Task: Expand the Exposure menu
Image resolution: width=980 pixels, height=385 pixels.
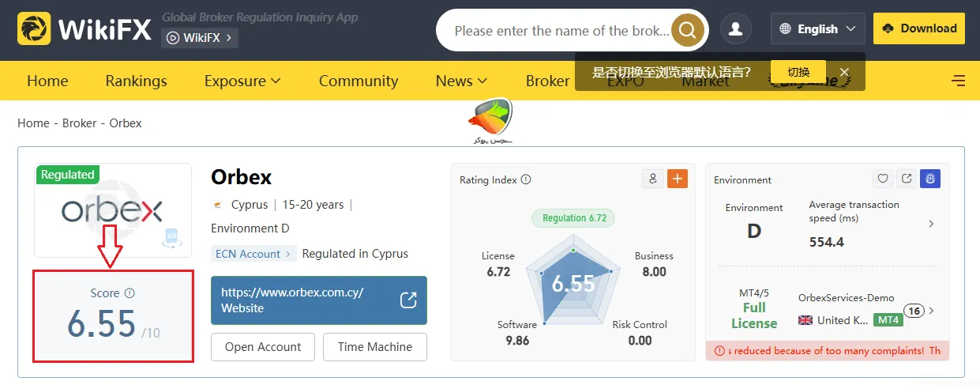Action: (242, 81)
